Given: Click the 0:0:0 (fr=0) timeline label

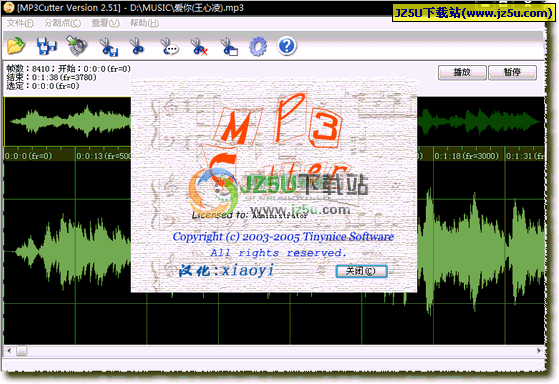Looking at the screenshot, I should point(29,156).
